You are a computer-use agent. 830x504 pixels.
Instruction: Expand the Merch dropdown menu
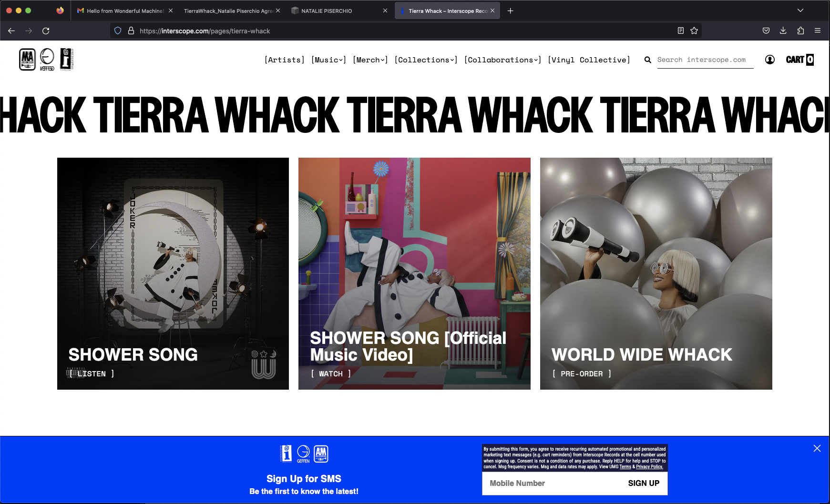pyautogui.click(x=370, y=60)
